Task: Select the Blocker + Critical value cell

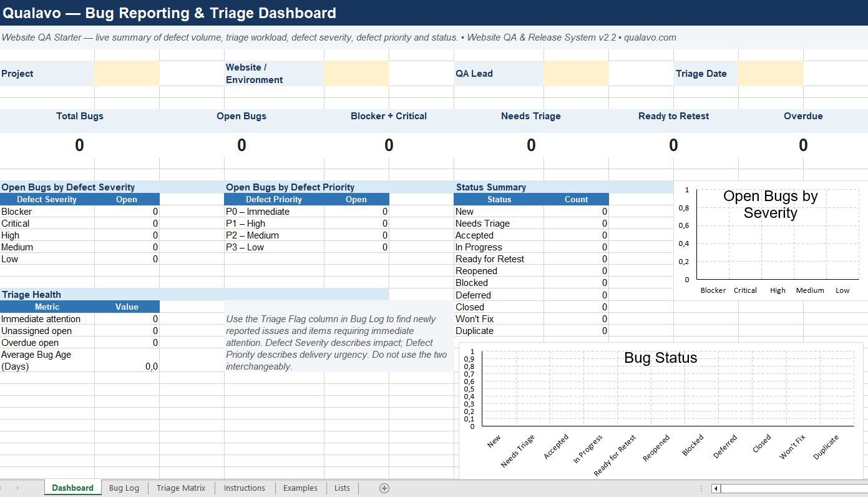Action: point(389,145)
